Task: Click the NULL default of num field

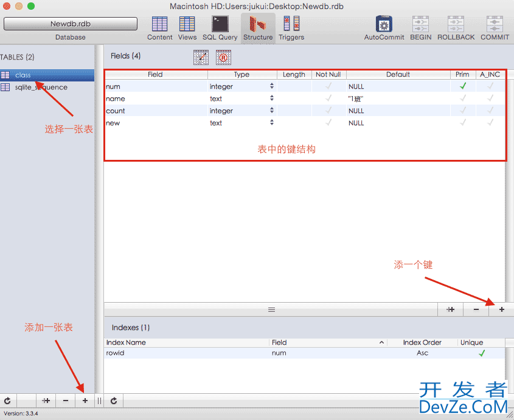Action: (x=398, y=86)
